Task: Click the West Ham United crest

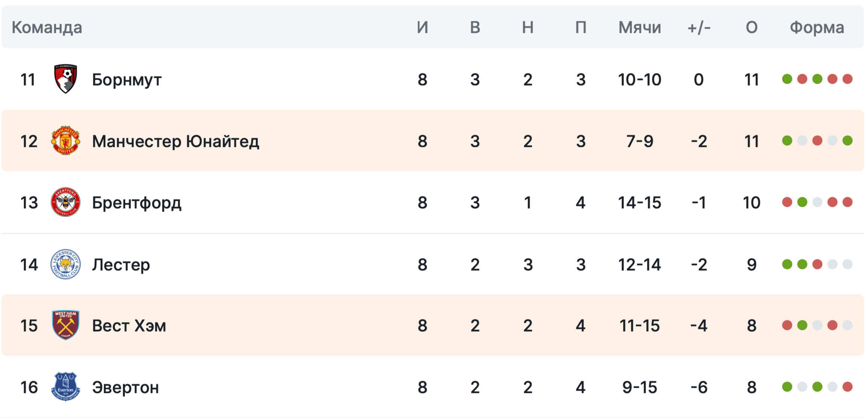Action: [65, 325]
